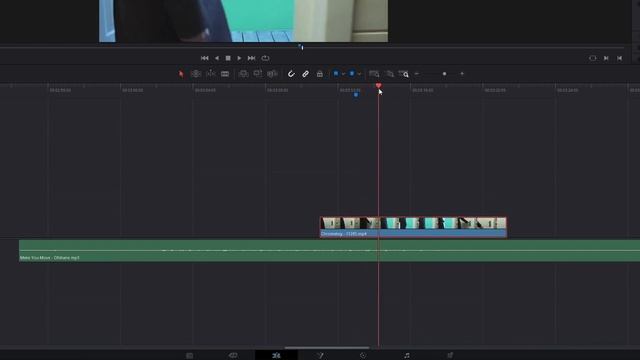Screen dimensions: 640x360
Task: Add a blue marker to timeline
Action: pos(352,74)
